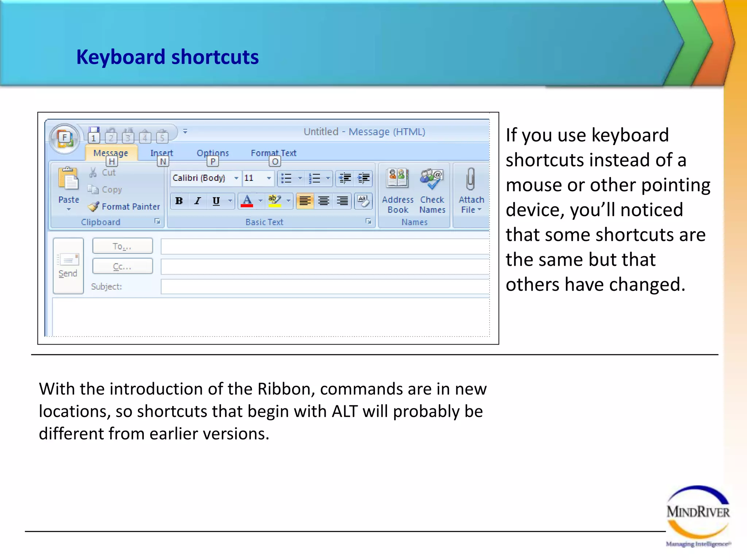Toggle Underline formatting

click(216, 201)
